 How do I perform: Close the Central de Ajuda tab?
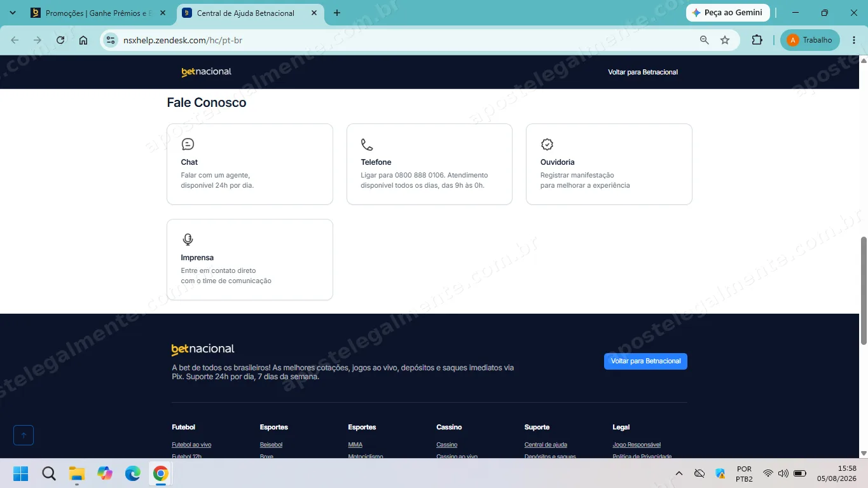(x=314, y=13)
